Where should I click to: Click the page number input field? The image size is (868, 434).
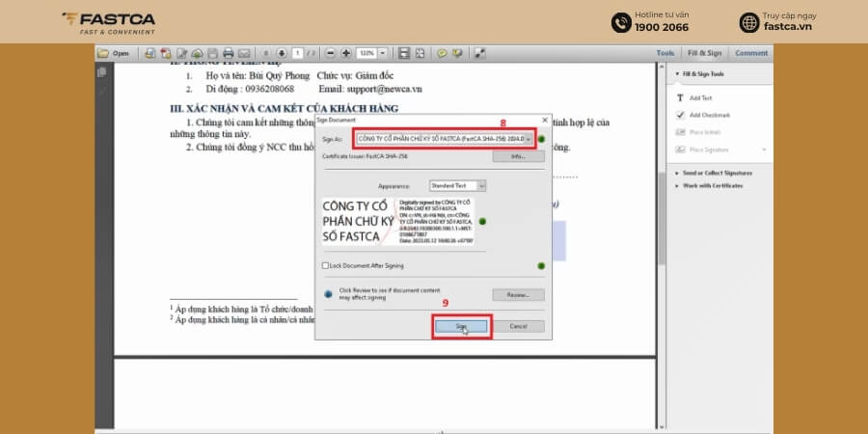[x=298, y=53]
